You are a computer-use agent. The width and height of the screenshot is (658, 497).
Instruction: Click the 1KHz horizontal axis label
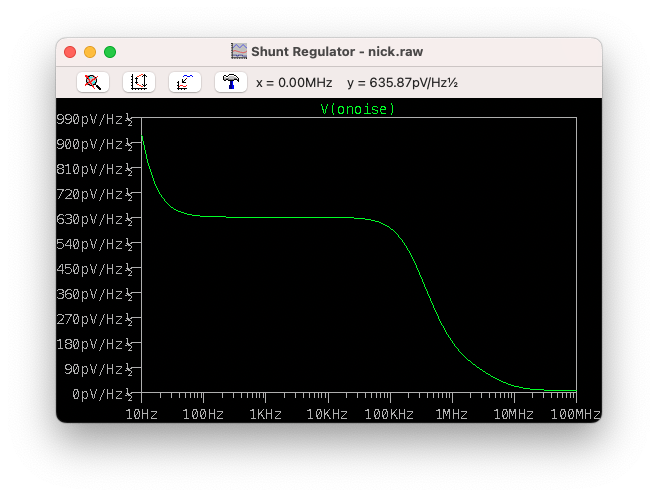coord(266,415)
